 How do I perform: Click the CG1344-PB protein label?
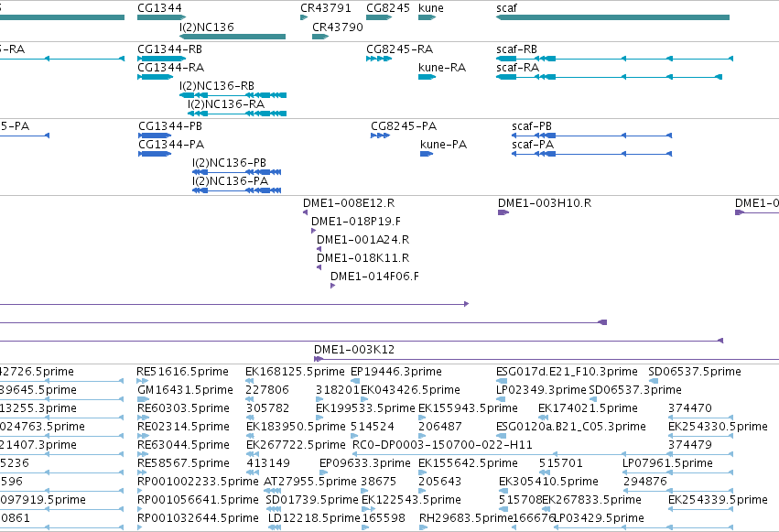170,125
